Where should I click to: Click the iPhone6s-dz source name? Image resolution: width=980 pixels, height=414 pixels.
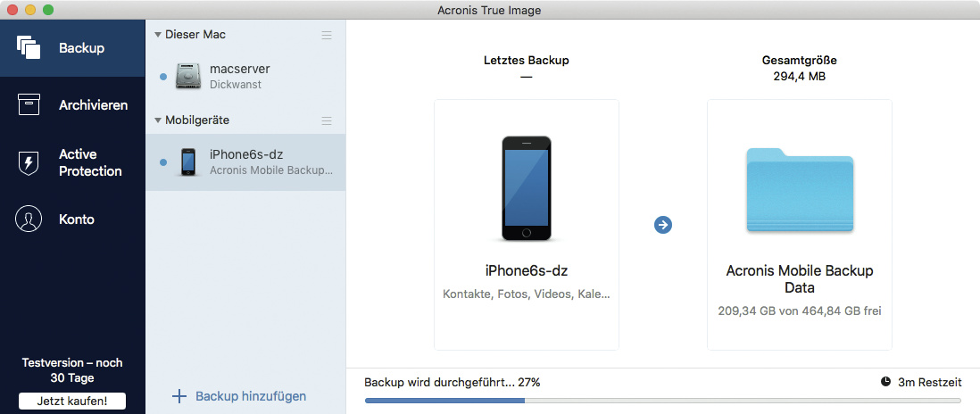[x=527, y=271]
